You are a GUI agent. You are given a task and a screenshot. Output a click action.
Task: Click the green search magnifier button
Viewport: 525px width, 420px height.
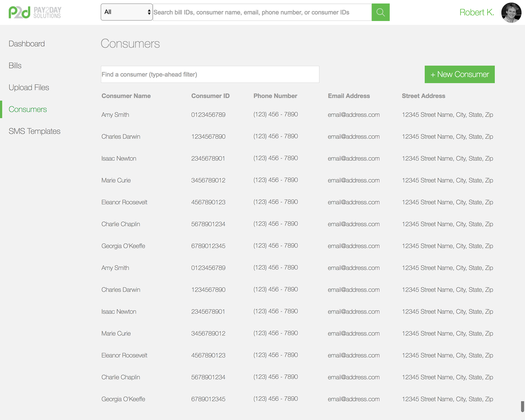380,12
